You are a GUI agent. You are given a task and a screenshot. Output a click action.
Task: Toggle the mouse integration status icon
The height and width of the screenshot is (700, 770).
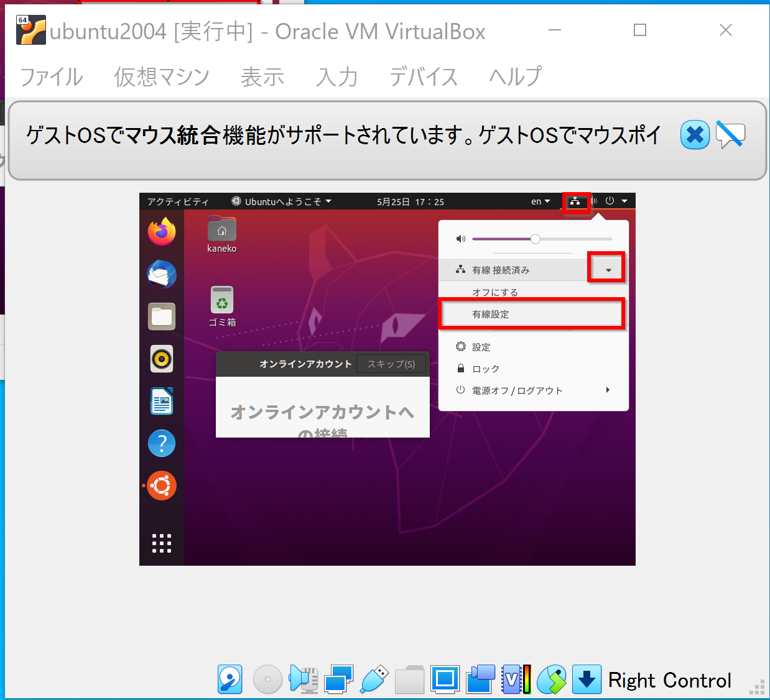[x=552, y=679]
